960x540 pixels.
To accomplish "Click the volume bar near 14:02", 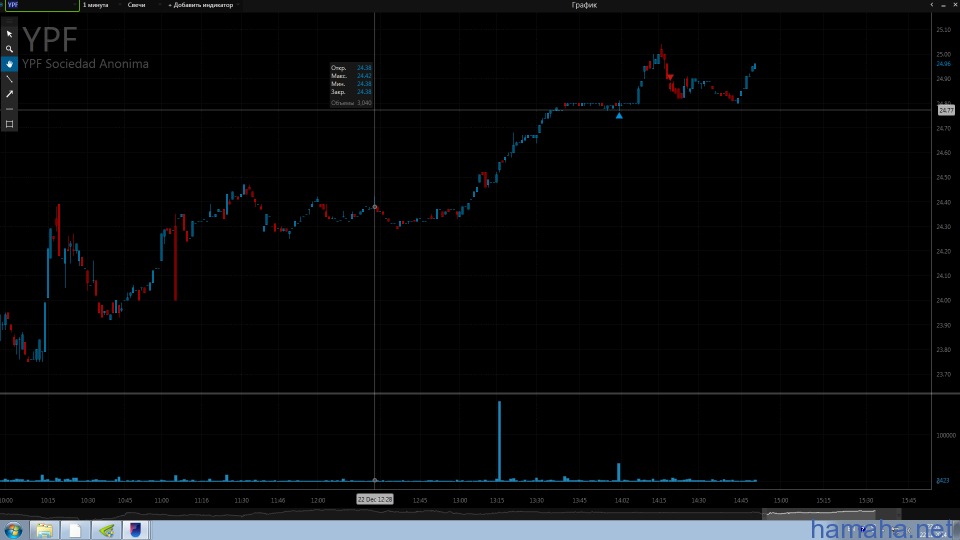I will coord(618,472).
